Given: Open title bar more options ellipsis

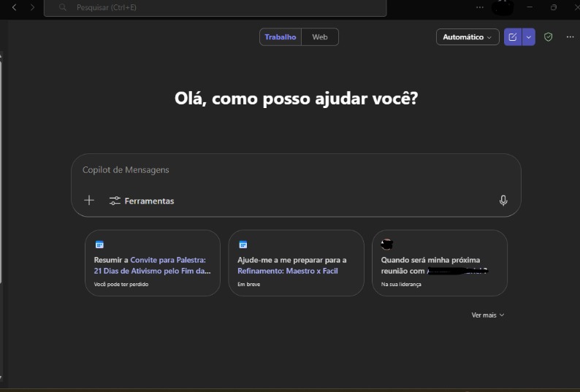Looking at the screenshot, I should (480, 7).
